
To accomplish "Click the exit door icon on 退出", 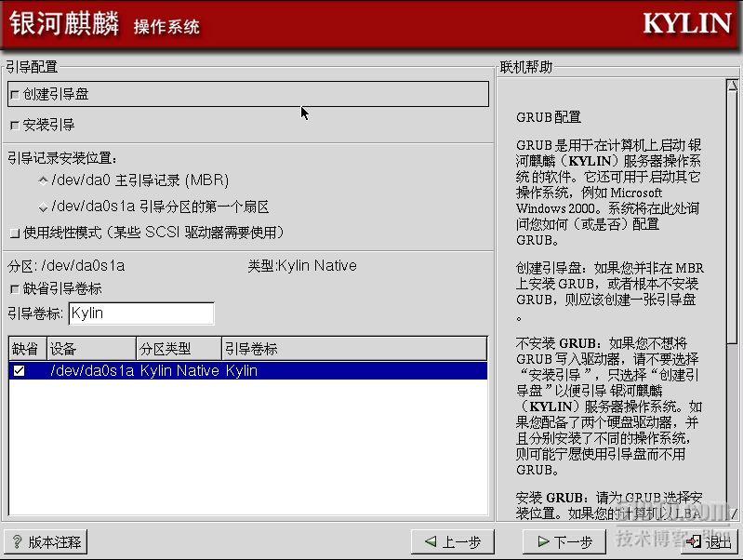I will pyautogui.click(x=695, y=541).
